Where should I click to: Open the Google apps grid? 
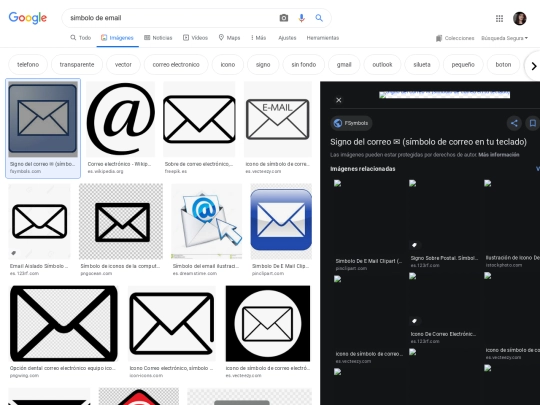point(499,19)
